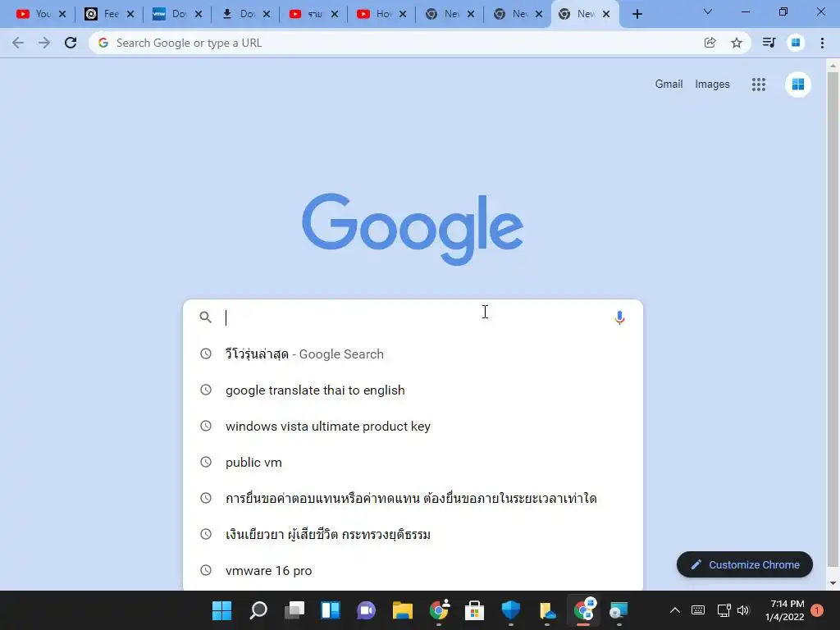Expand the tab search chevron
This screenshot has width=840, height=630.
click(708, 11)
